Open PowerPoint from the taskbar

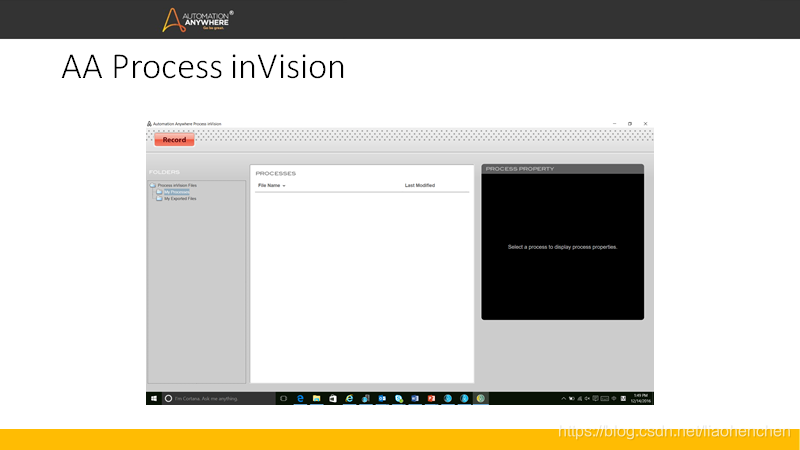tap(431, 398)
